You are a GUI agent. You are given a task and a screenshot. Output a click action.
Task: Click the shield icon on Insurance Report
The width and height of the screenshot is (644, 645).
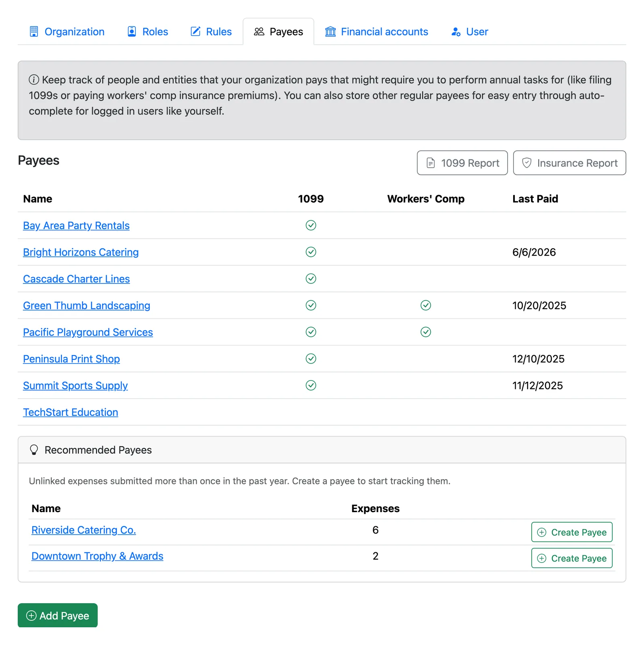pos(526,163)
